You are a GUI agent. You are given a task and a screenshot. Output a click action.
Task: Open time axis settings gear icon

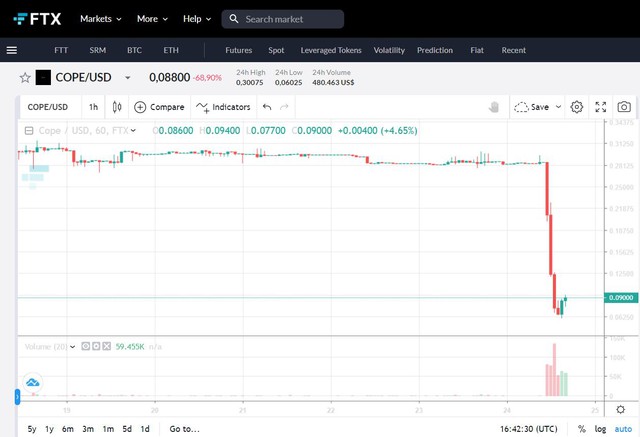620,409
